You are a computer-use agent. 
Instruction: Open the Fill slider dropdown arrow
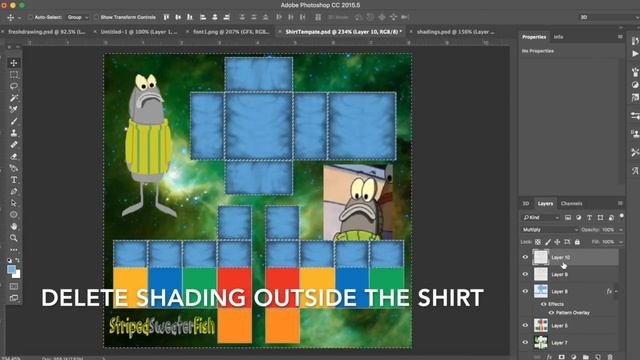click(x=621, y=242)
